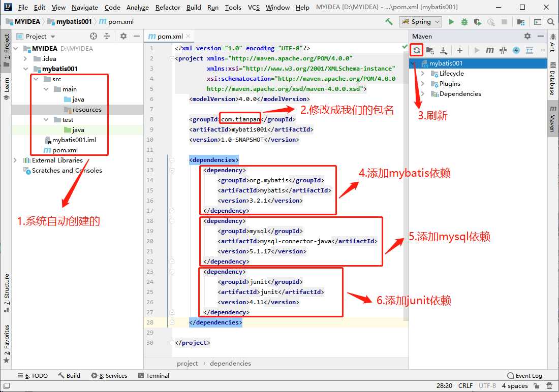Click Reimport All Maven Projects refresh icon
Image resolution: width=559 pixels, height=392 pixels.
416,50
